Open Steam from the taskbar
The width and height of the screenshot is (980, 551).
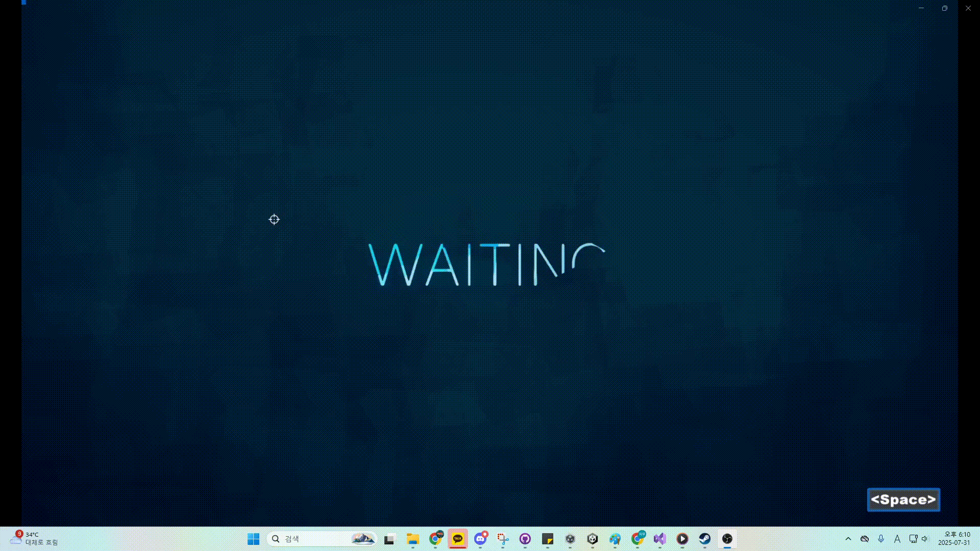click(705, 539)
